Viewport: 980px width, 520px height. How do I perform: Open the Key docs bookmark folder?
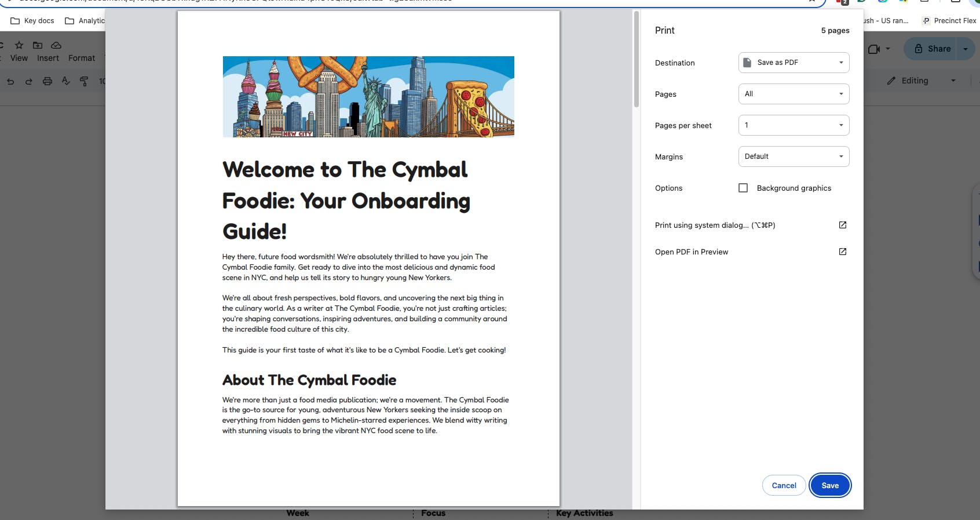point(32,21)
